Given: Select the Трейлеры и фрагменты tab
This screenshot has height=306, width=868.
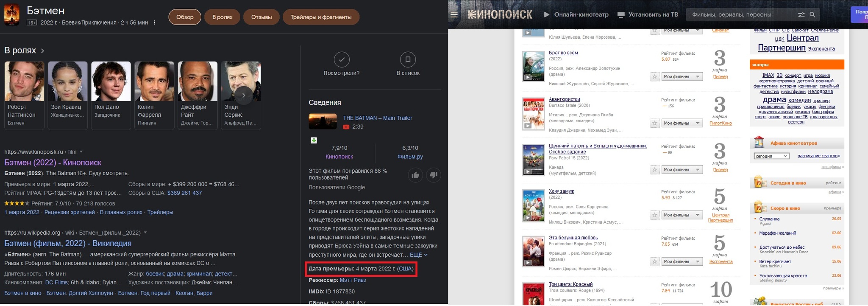Looking at the screenshot, I should click(321, 17).
